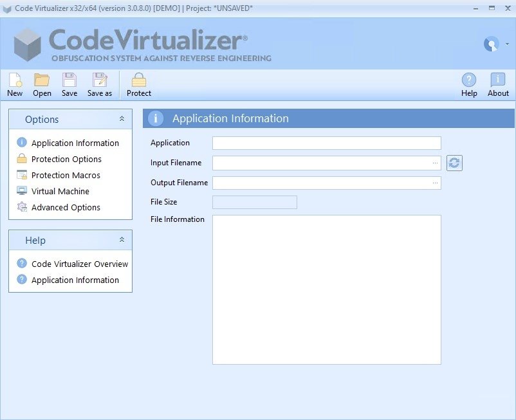Image resolution: width=516 pixels, height=420 pixels.
Task: Choose the Save as toolbar icon
Action: 100,85
